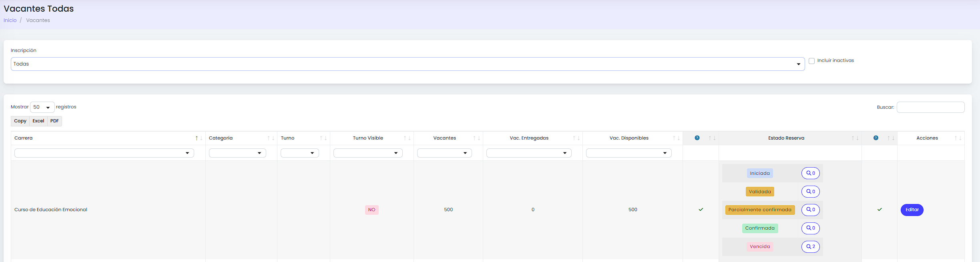
Task: Click the Validada status badge
Action: pos(760,192)
